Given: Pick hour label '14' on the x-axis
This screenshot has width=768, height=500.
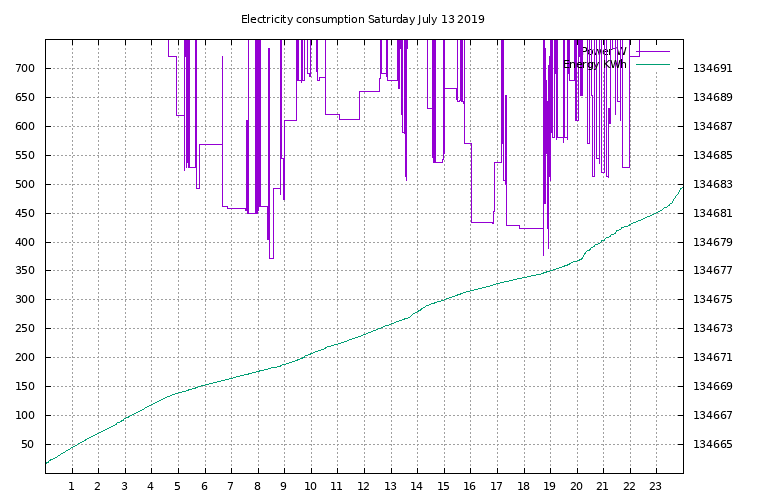Looking at the screenshot, I should (x=416, y=486).
